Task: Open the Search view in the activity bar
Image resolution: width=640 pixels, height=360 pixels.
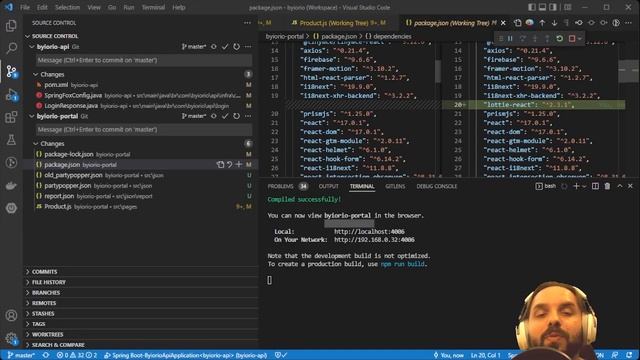Action: (x=11, y=48)
